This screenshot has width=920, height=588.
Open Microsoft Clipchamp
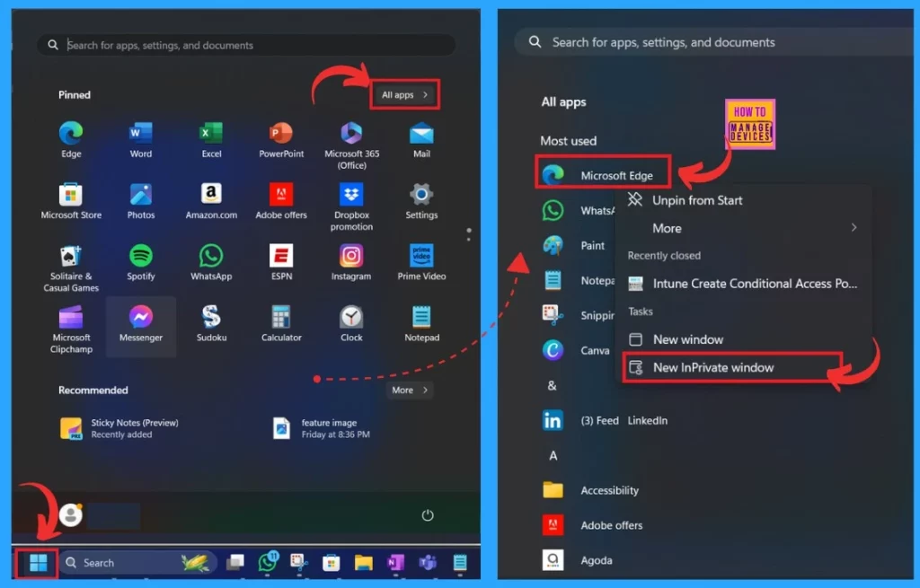coord(71,329)
